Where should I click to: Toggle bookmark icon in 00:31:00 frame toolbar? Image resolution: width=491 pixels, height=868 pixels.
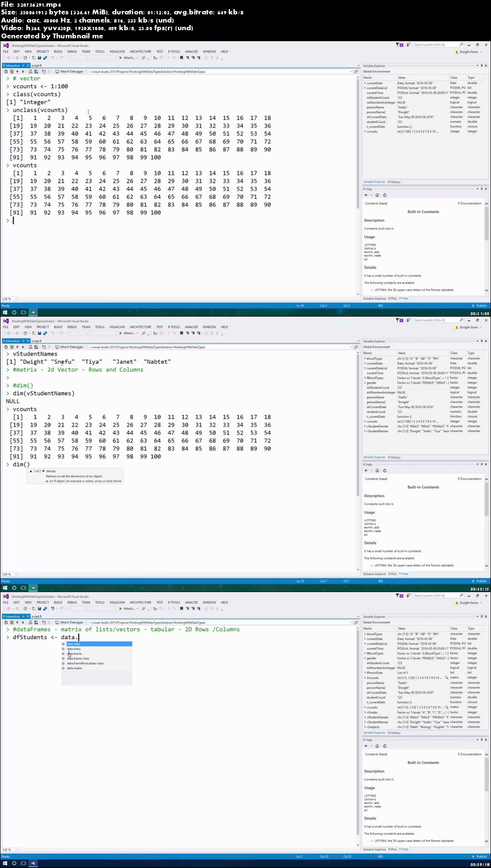(181, 58)
